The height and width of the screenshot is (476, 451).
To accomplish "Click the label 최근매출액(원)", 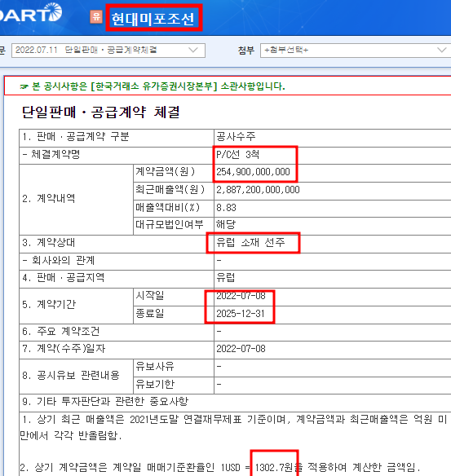I will click(170, 190).
